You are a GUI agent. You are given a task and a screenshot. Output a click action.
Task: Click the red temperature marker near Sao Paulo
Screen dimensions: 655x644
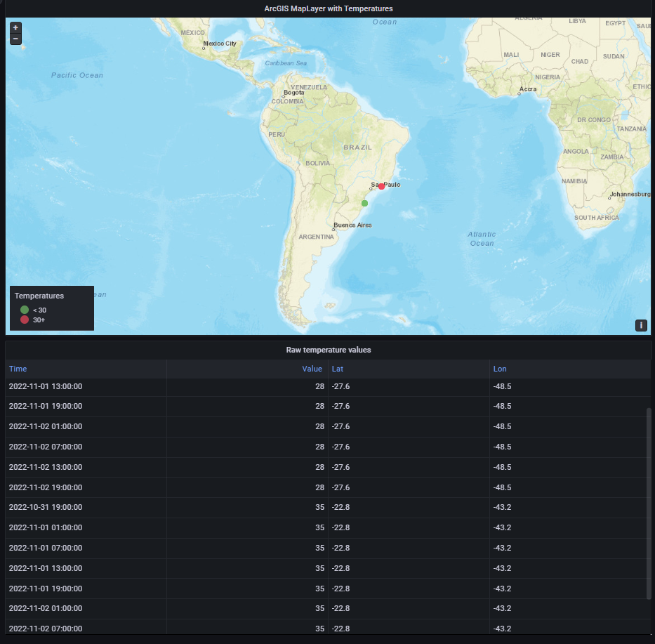tap(381, 186)
